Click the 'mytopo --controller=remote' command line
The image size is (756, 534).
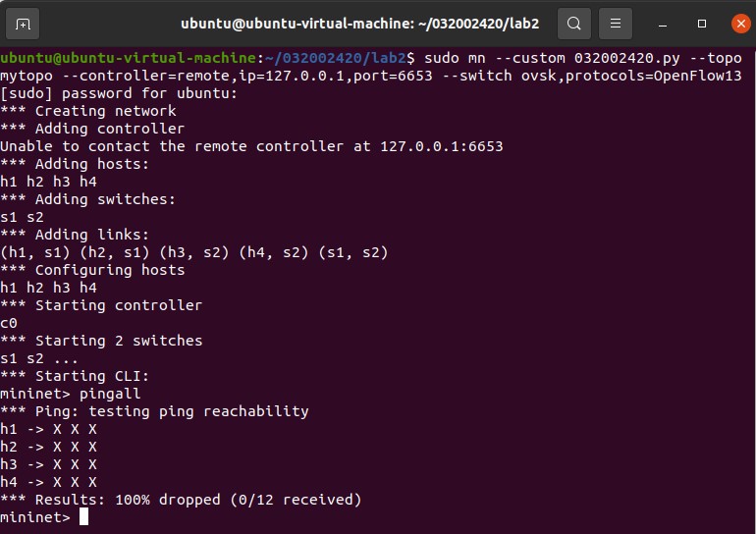(x=371, y=76)
